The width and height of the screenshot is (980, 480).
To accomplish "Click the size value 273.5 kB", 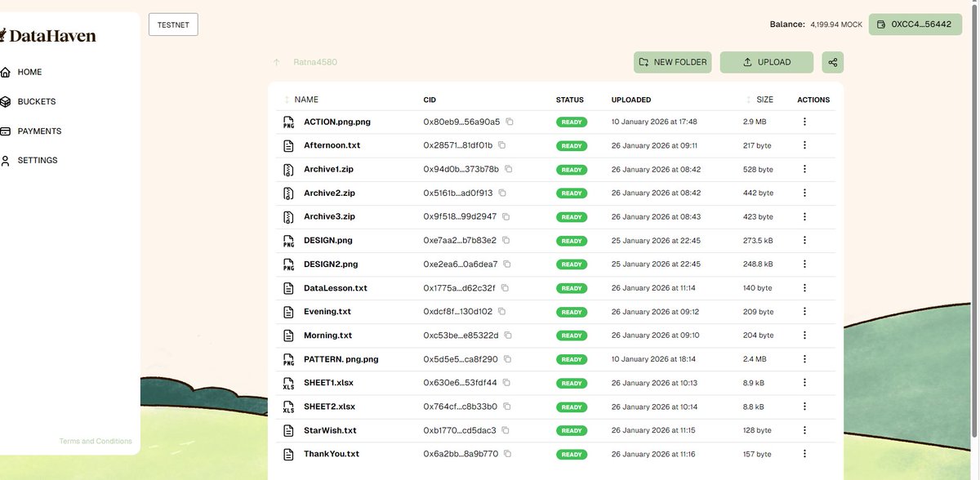I will pos(758,241).
